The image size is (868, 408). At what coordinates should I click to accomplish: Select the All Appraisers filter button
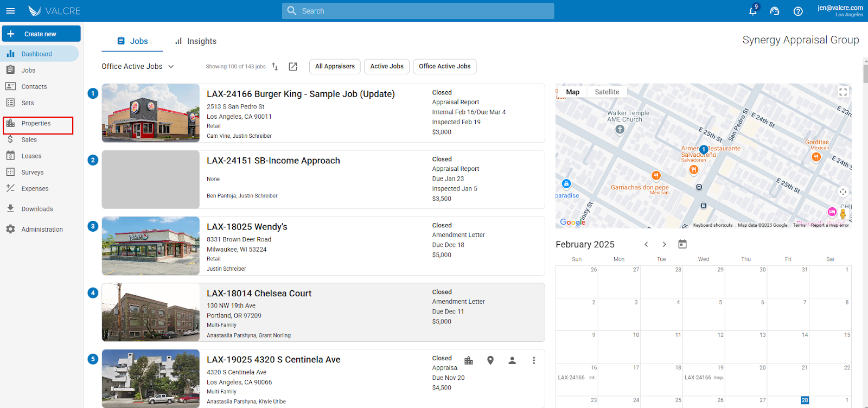(335, 66)
